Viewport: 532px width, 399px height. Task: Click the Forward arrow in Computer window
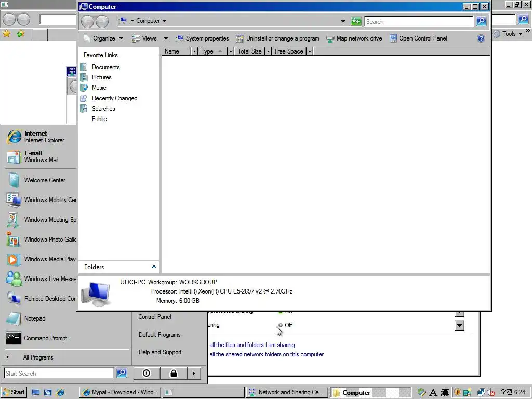click(x=102, y=21)
